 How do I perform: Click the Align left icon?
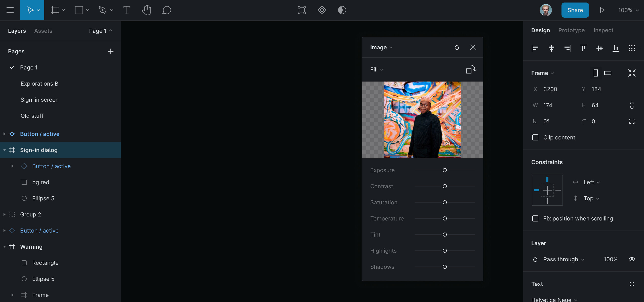click(535, 48)
